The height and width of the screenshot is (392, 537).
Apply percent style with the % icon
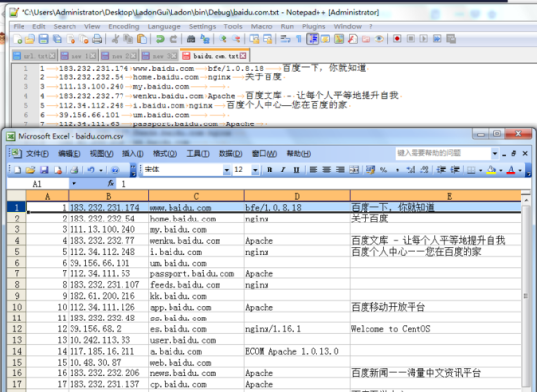point(383,170)
